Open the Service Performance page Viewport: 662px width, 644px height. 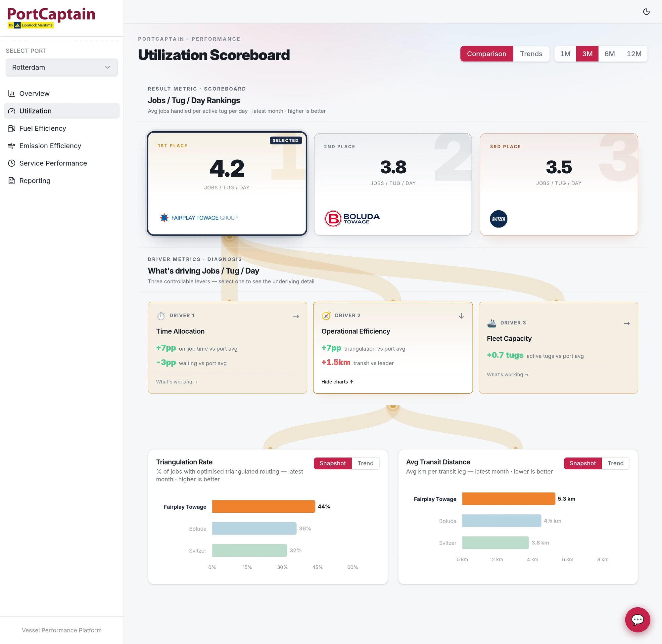coord(62,163)
